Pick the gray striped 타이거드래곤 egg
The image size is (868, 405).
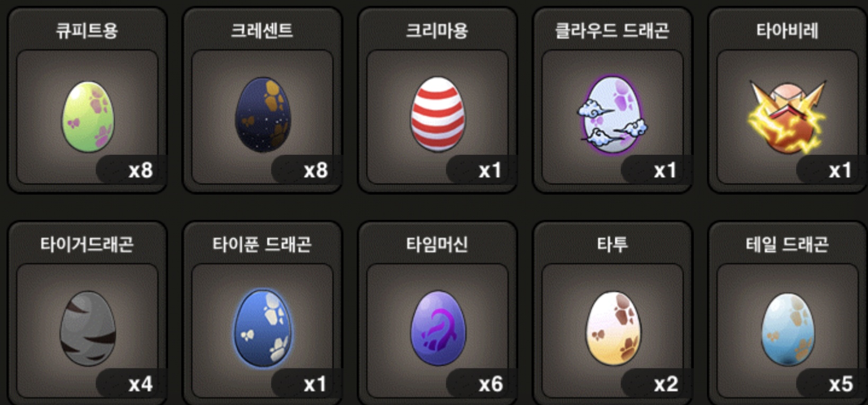88,328
